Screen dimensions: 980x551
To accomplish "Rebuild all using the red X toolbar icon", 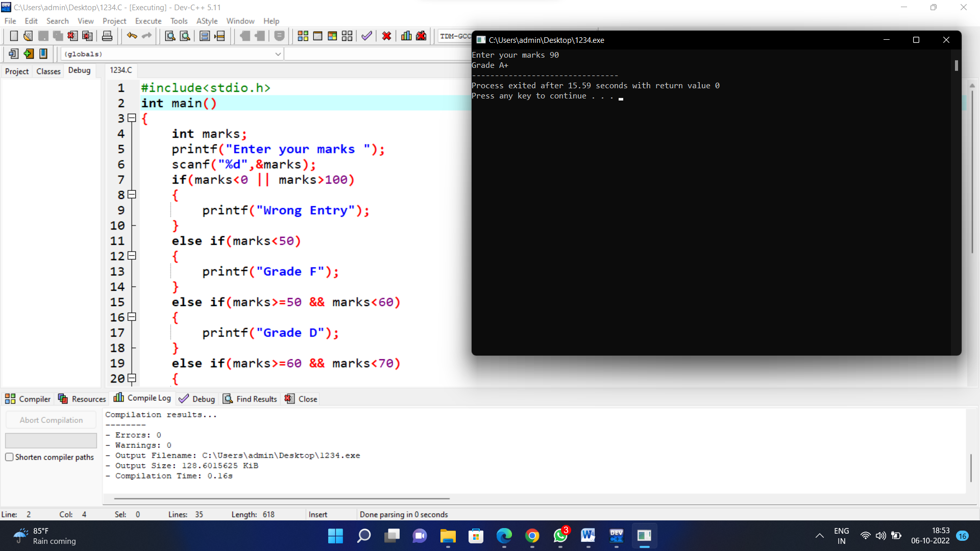I will pyautogui.click(x=386, y=36).
